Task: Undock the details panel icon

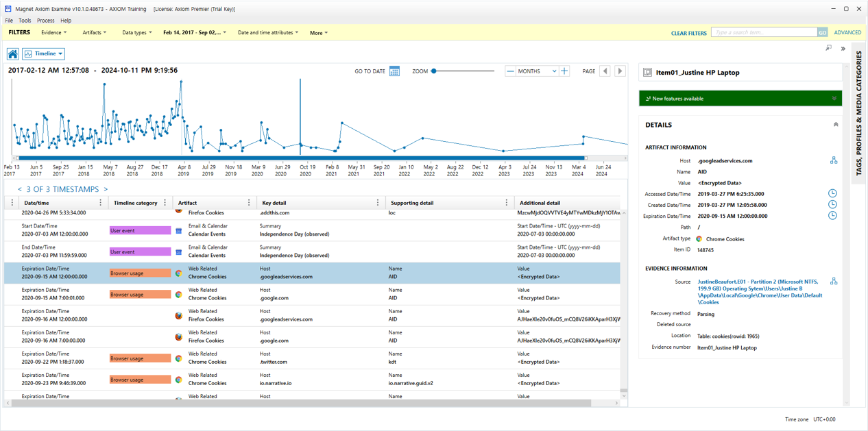Action: coord(829,49)
